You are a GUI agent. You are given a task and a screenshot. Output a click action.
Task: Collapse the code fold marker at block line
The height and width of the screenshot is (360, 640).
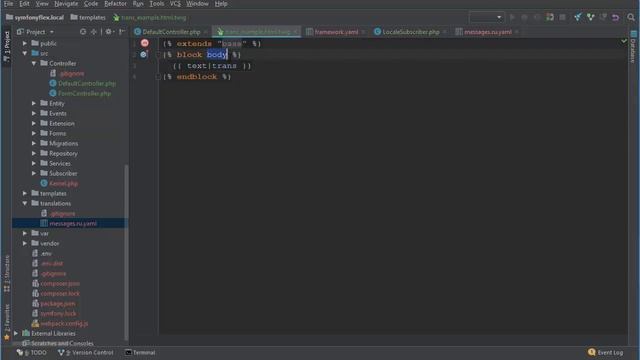click(158, 54)
